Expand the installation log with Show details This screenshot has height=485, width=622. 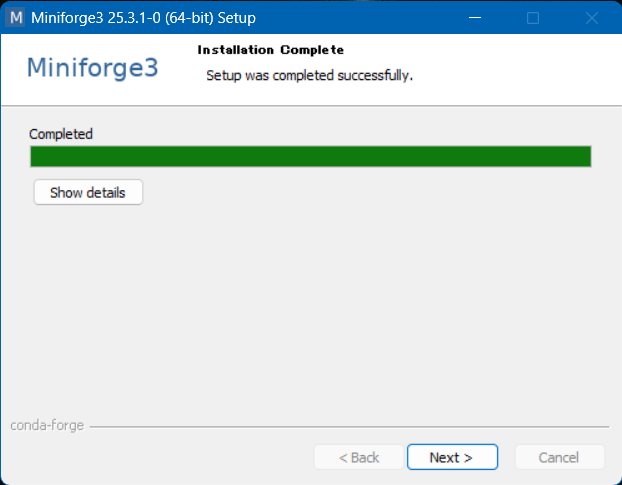pyautogui.click(x=88, y=192)
